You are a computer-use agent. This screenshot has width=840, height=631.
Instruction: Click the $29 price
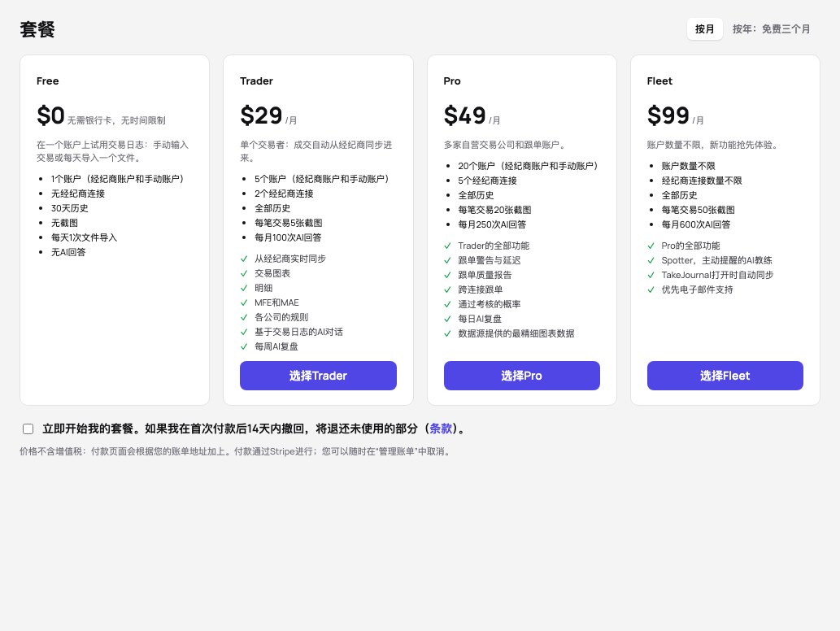coord(261,115)
